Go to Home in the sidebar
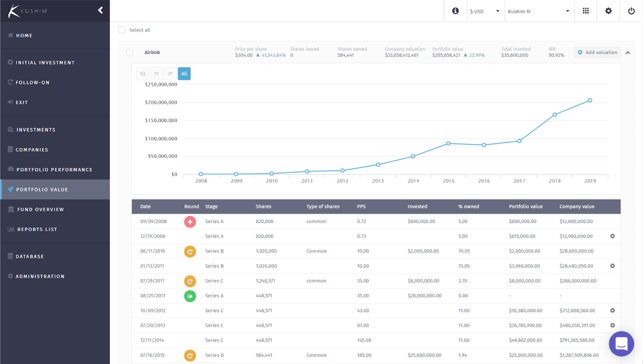This screenshot has height=364, width=643. tap(55, 35)
